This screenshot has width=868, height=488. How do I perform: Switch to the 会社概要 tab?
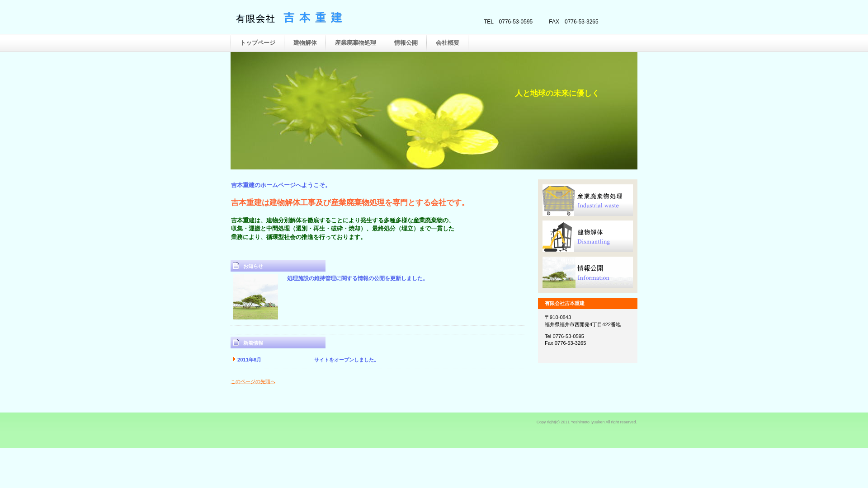[x=448, y=42]
